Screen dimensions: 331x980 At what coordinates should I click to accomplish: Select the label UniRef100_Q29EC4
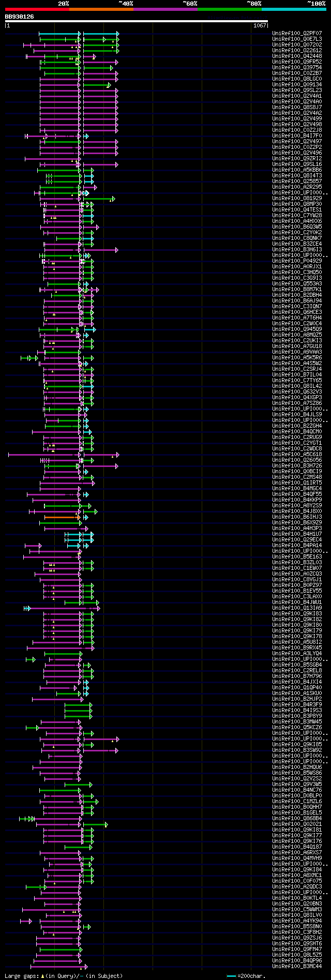pos(297,540)
